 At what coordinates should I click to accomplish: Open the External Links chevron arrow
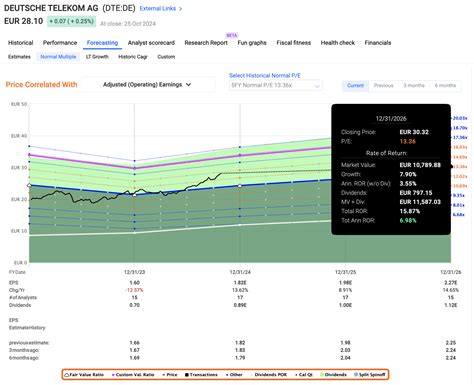click(x=181, y=9)
